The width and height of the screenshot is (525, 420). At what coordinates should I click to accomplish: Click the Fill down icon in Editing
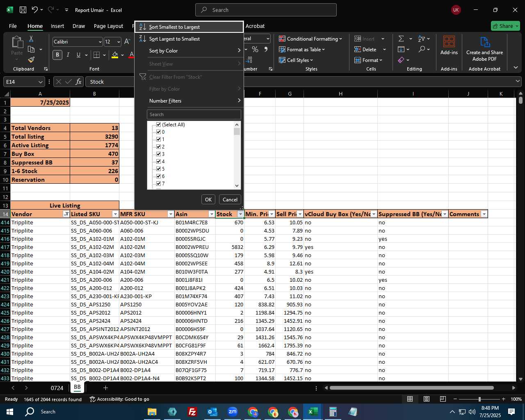pos(401,49)
